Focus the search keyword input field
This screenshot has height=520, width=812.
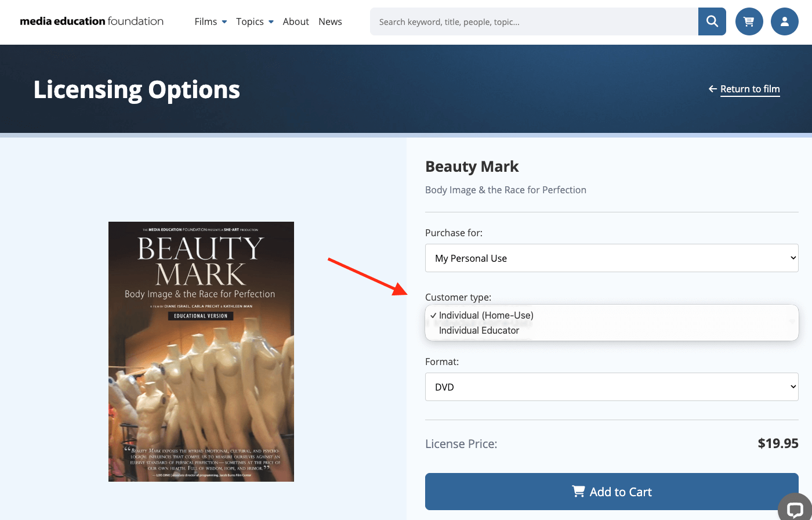click(x=534, y=21)
